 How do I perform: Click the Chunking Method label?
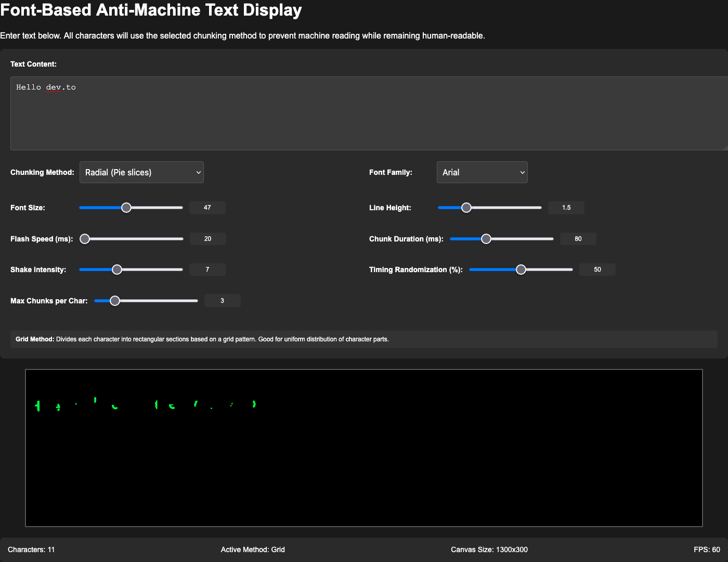point(42,172)
